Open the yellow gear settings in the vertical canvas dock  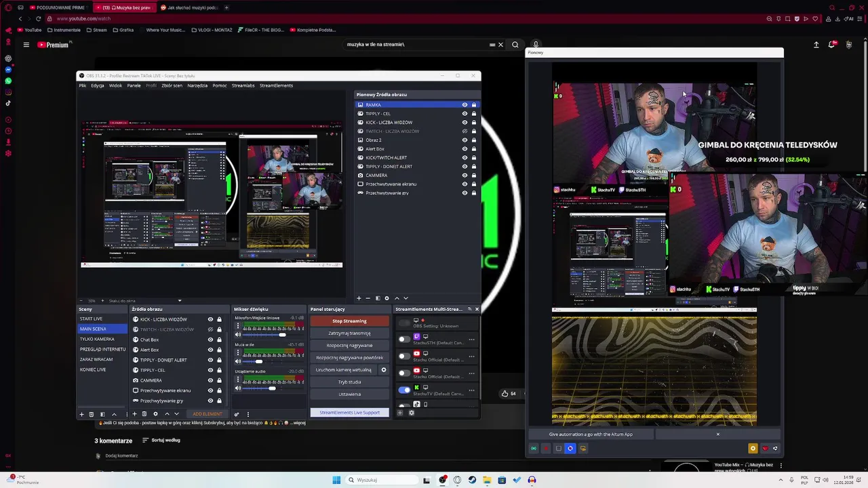tap(753, 448)
